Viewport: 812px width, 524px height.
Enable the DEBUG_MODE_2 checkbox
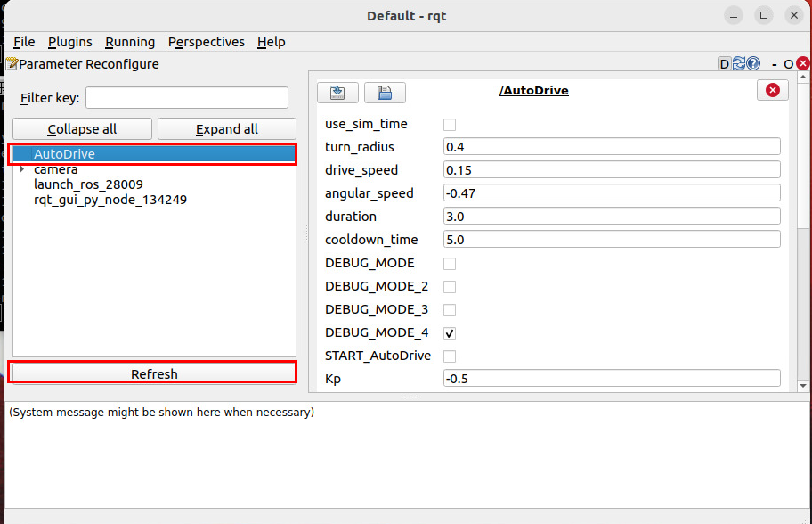[x=450, y=287]
